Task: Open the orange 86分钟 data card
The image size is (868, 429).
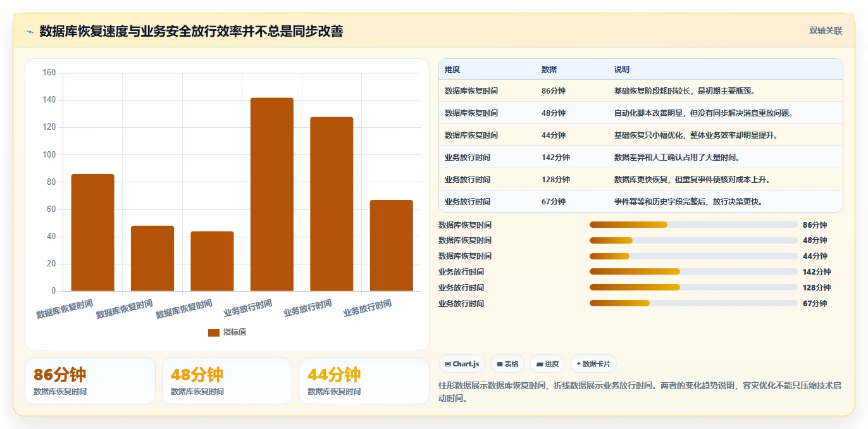Action: pos(90,381)
